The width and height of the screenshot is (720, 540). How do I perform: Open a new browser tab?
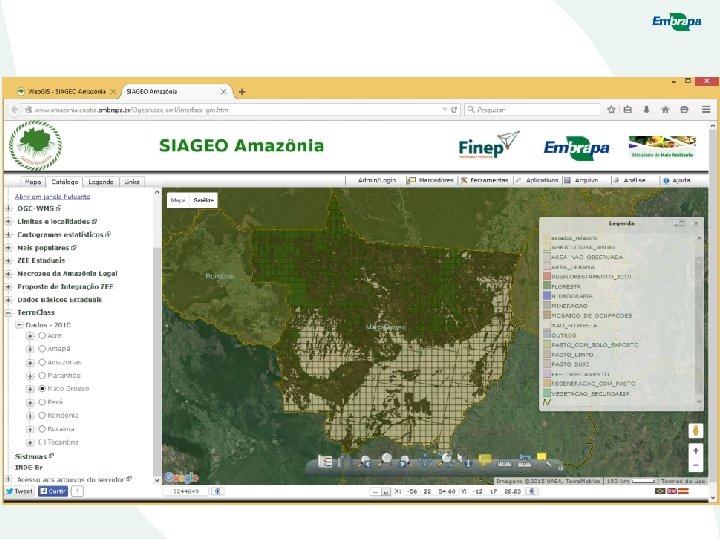tap(242, 91)
